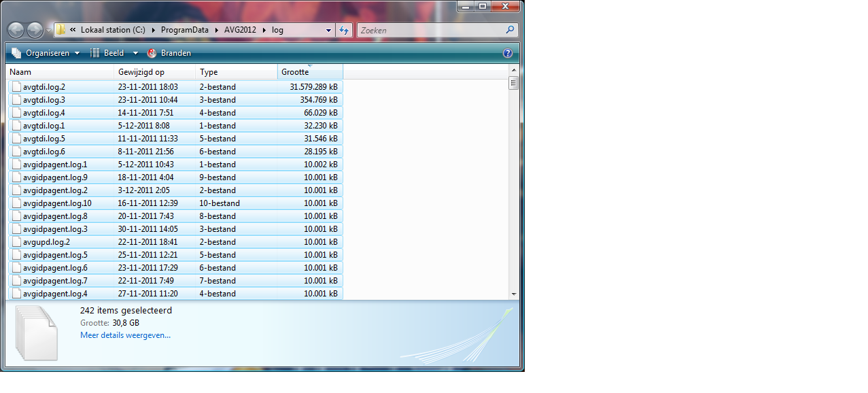
Task: Click the vertical scrollbar thumb
Action: 514,83
